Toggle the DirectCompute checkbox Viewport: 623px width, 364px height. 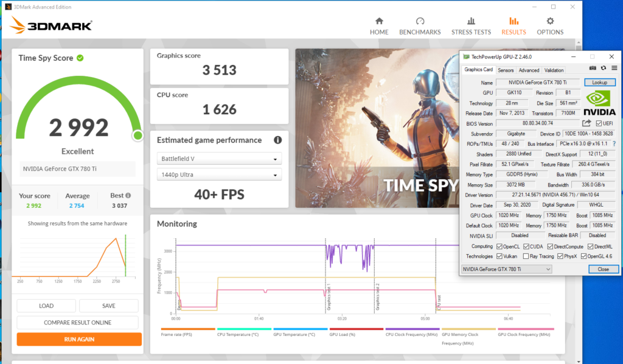550,247
